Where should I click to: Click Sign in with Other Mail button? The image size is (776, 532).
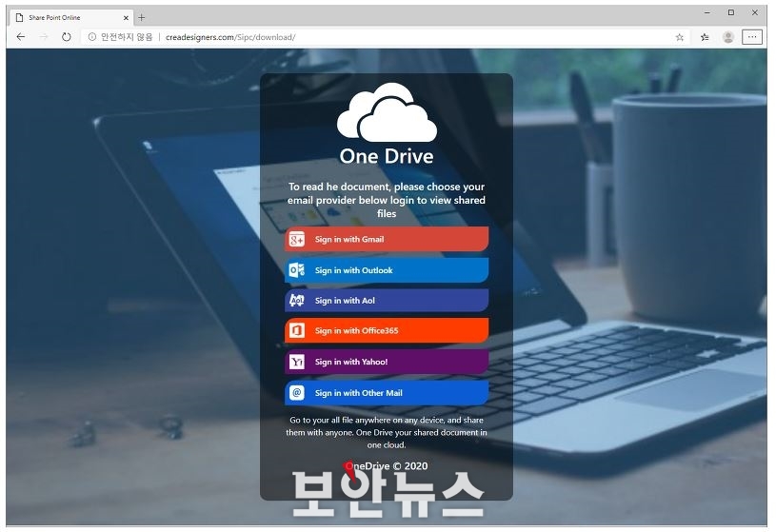click(387, 393)
